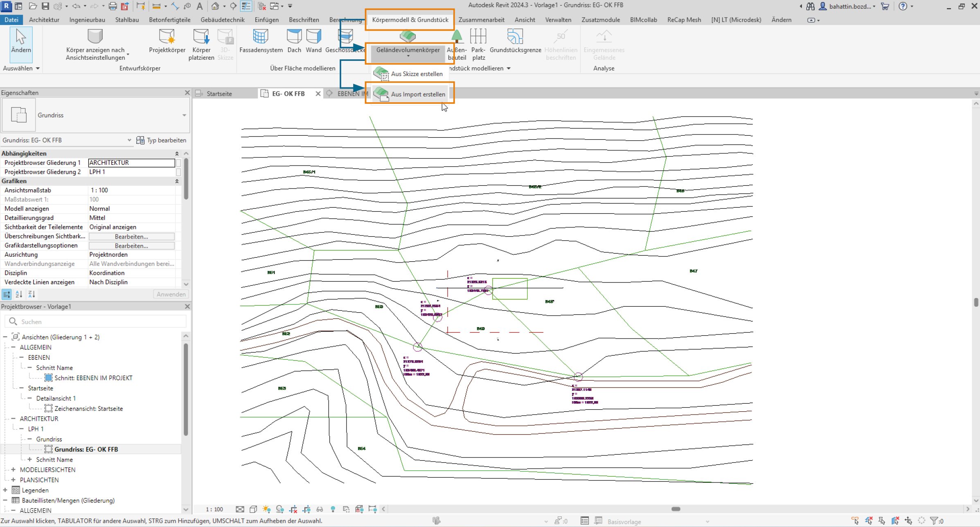This screenshot has height=527, width=980.
Task: Switch to the Startseite view tab
Action: pos(219,94)
